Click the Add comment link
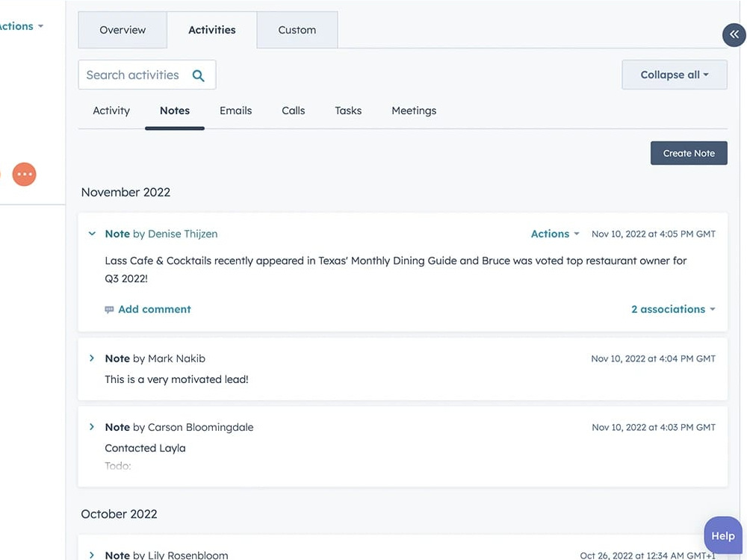 point(155,309)
